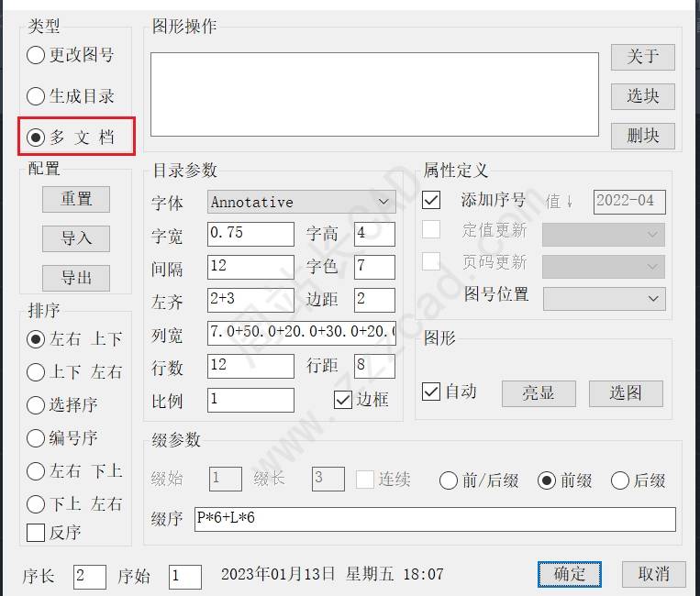Enable the 反序 checkbox
Image resolution: width=700 pixels, height=596 pixels.
37,532
